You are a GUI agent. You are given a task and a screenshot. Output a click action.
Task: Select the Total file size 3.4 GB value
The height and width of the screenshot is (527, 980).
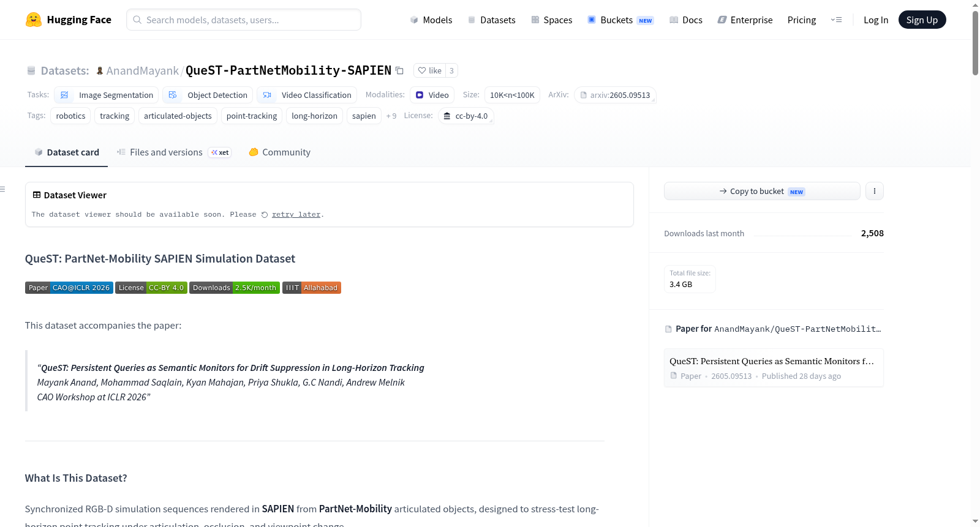pos(681,285)
